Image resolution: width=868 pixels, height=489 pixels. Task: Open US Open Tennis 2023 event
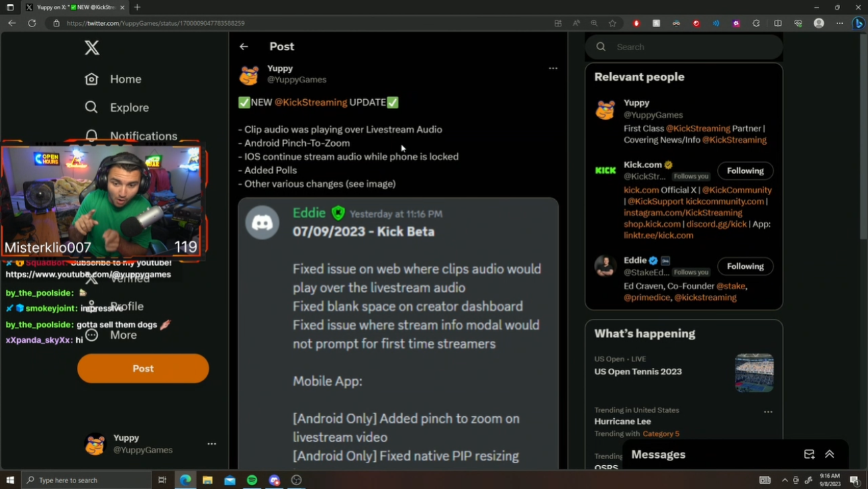click(638, 371)
